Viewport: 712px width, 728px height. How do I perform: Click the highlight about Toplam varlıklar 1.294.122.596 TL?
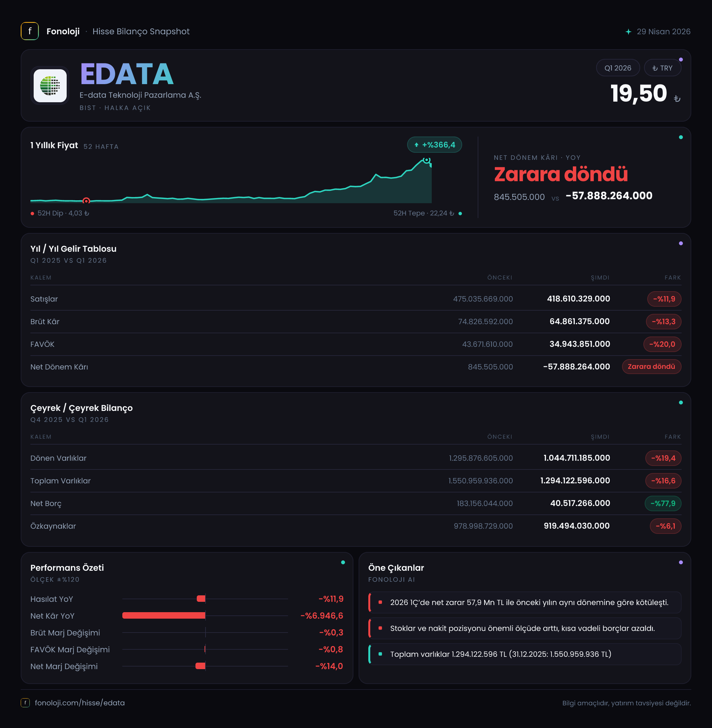point(525,654)
